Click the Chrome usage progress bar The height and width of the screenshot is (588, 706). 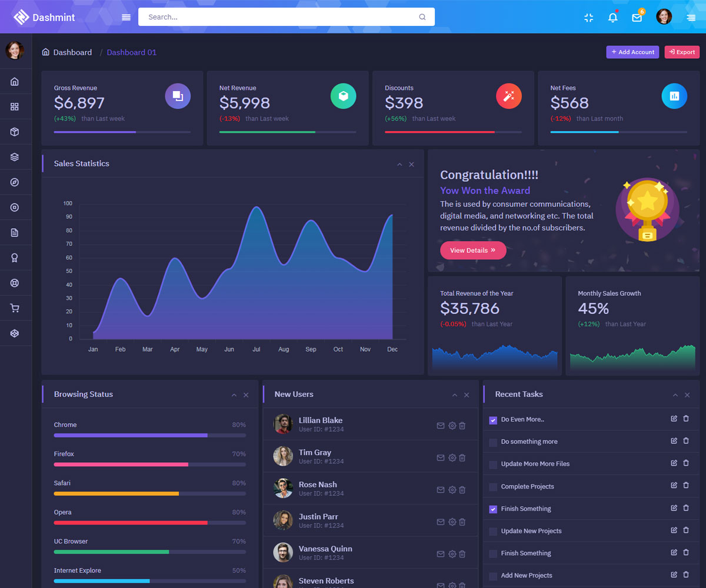149,435
